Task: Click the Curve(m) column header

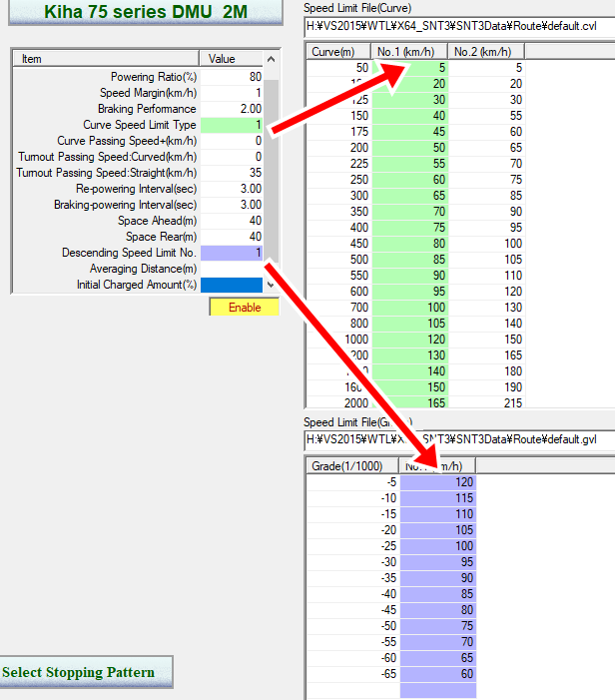Action: [x=338, y=52]
